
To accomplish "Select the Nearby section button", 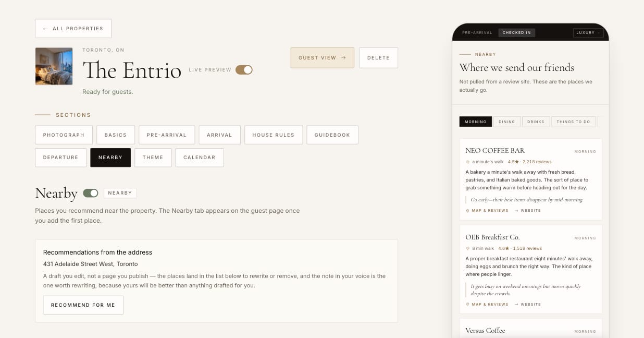I will (110, 158).
